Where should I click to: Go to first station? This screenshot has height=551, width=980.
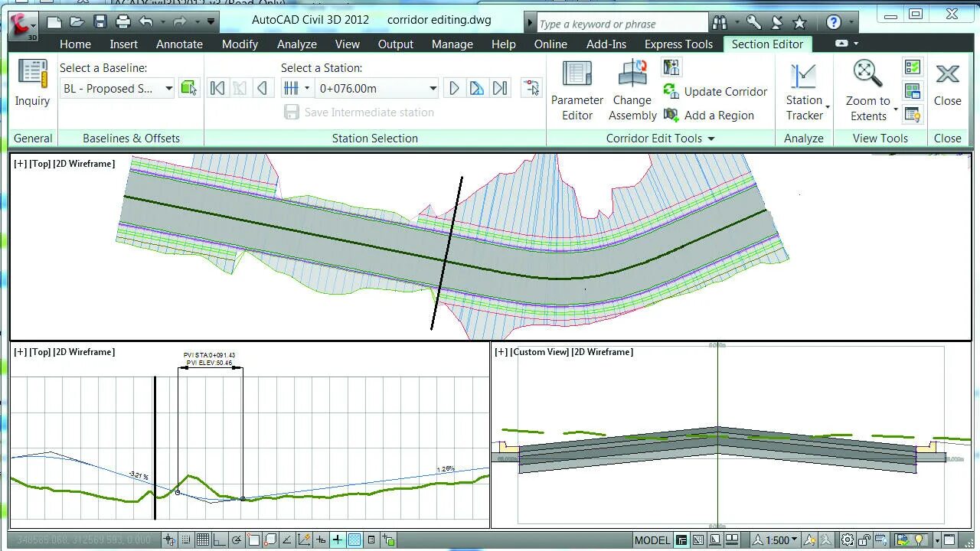click(217, 88)
